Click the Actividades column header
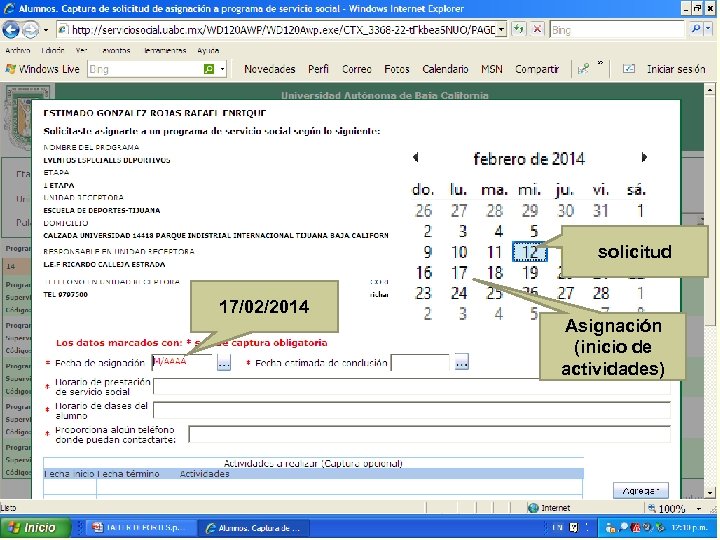 (x=204, y=474)
